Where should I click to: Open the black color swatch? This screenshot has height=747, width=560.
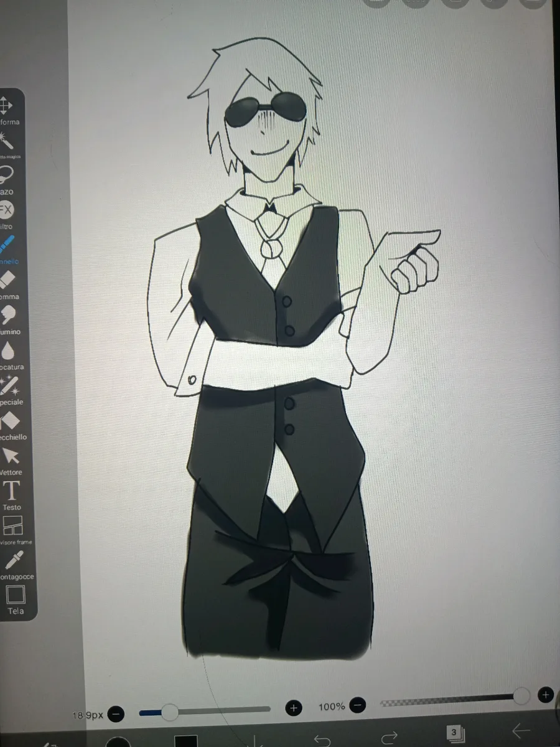pyautogui.click(x=186, y=741)
